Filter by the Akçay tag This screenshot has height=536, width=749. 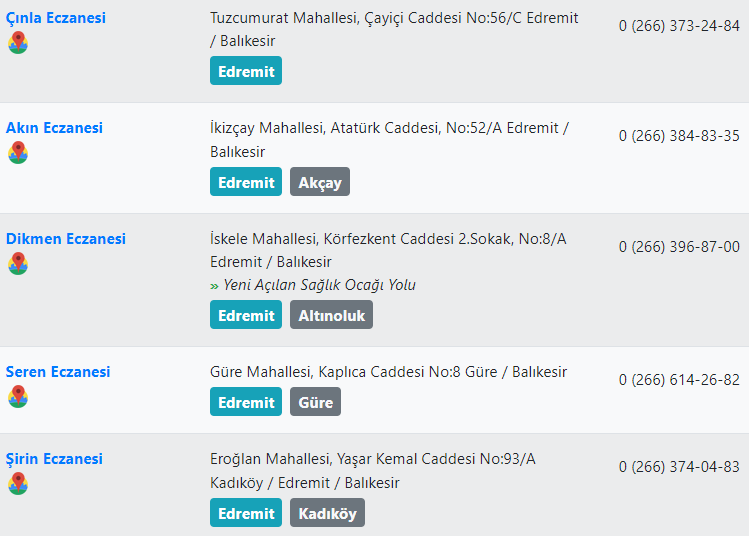[x=320, y=182]
